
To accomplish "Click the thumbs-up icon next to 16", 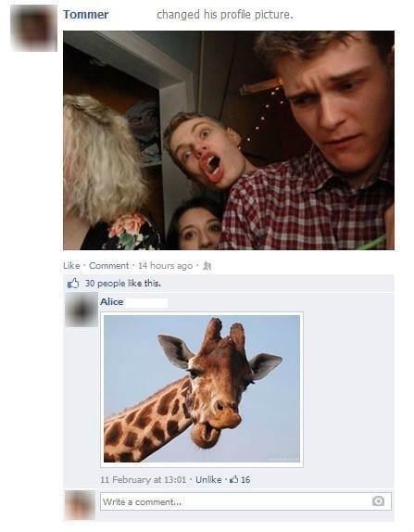I will (234, 479).
